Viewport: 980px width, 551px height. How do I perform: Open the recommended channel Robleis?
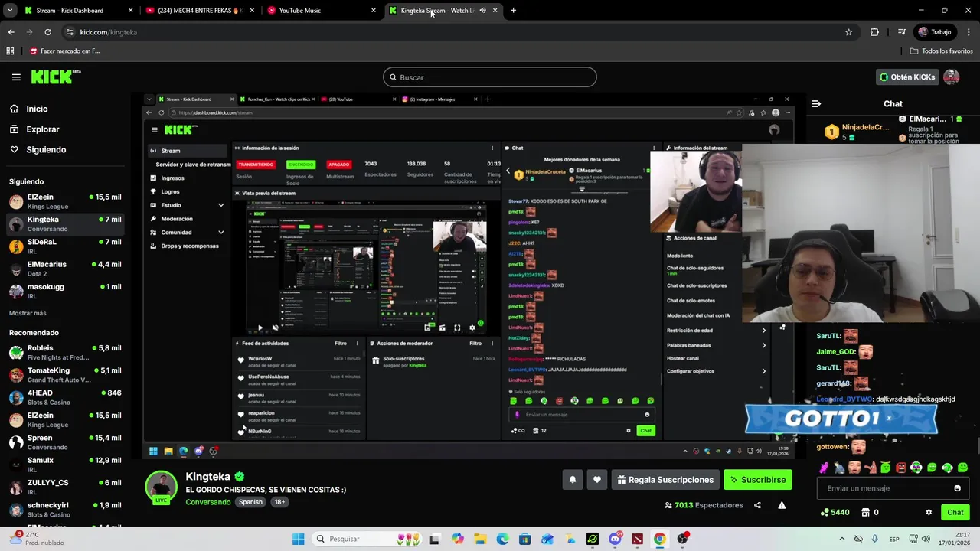point(64,352)
